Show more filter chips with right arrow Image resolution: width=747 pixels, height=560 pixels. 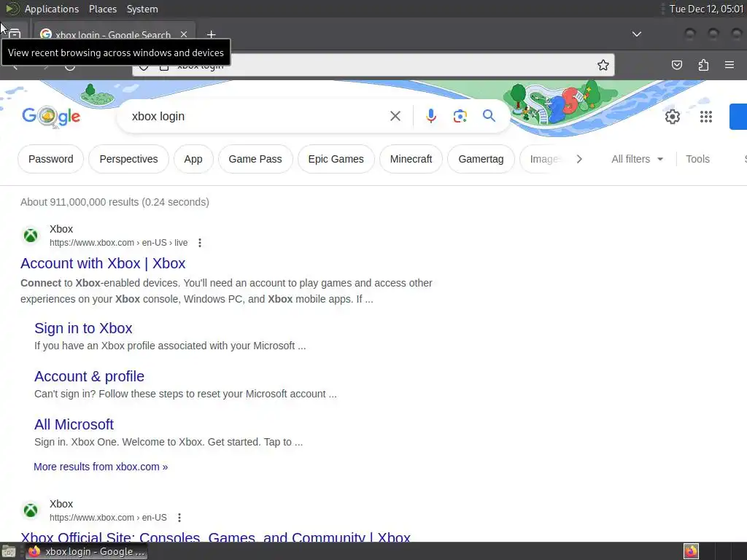click(x=578, y=159)
